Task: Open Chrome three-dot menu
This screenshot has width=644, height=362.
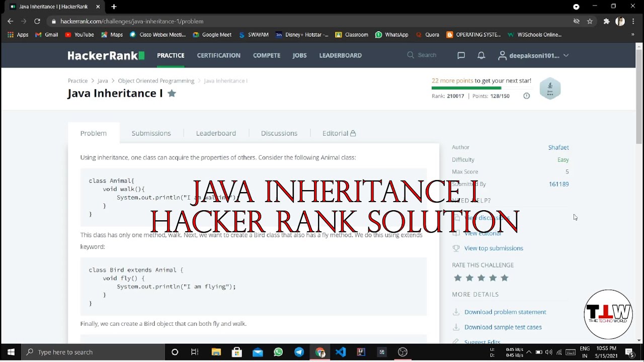Action: click(633, 21)
